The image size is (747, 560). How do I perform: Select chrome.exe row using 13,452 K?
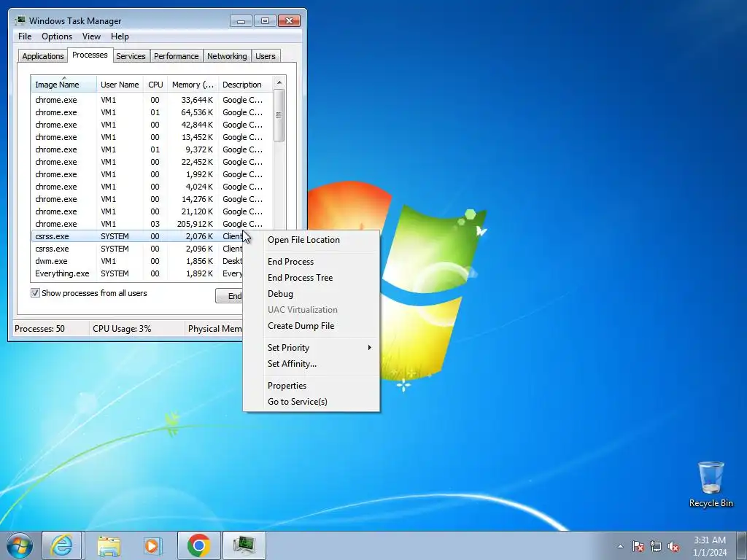tap(152, 137)
